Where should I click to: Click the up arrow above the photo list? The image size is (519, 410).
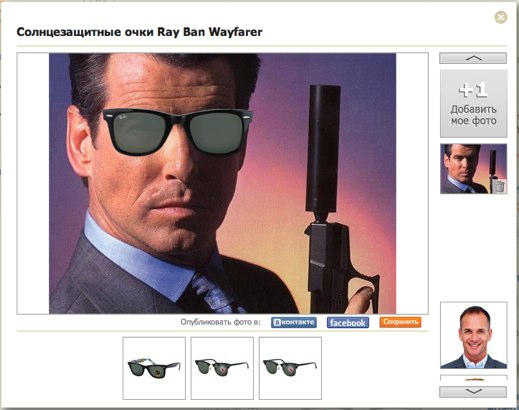coord(473,58)
